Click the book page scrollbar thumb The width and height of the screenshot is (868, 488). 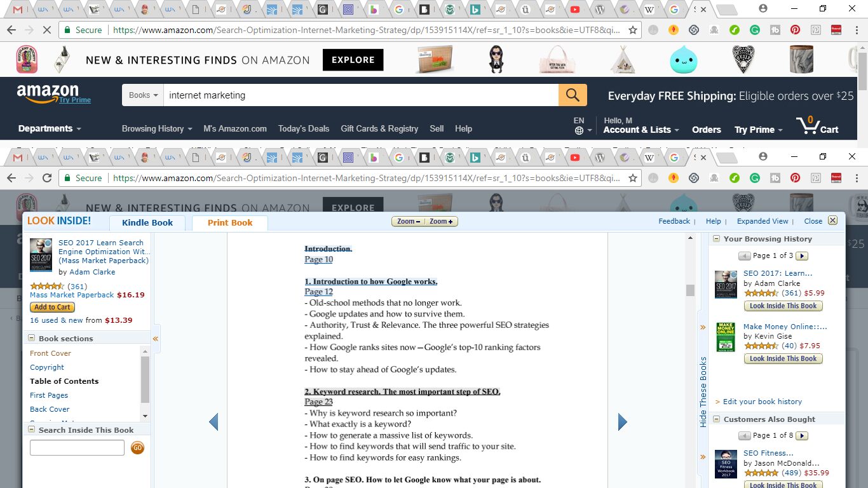[690, 290]
